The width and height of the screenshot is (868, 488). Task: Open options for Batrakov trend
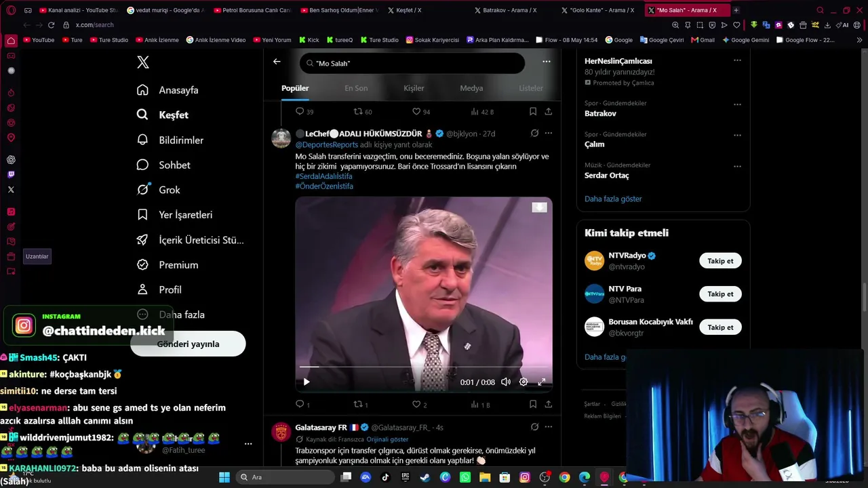[737, 104]
